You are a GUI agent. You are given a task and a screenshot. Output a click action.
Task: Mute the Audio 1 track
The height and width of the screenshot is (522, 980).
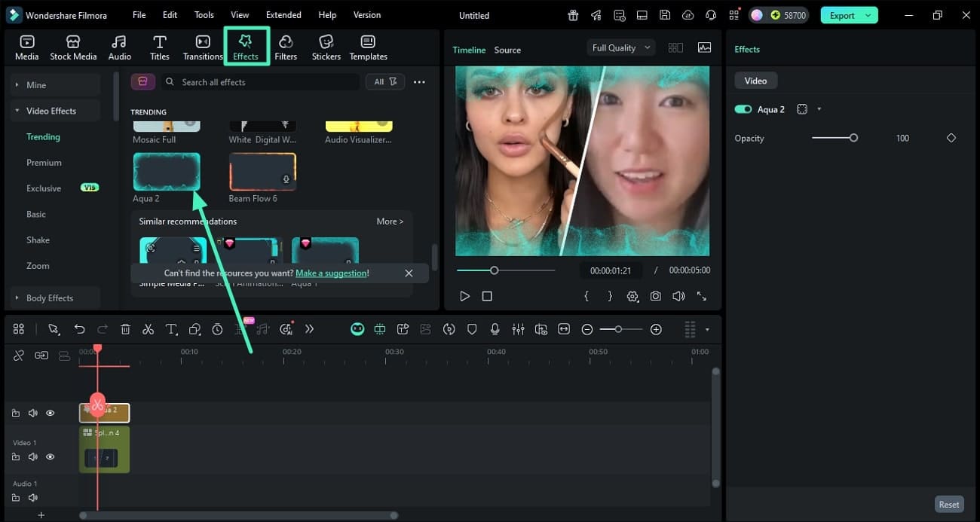pyautogui.click(x=33, y=498)
